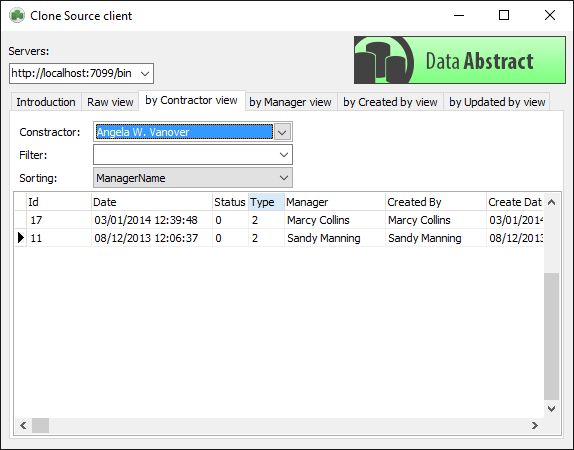Click the Create Date column header
The width and height of the screenshot is (574, 450).
pos(515,202)
